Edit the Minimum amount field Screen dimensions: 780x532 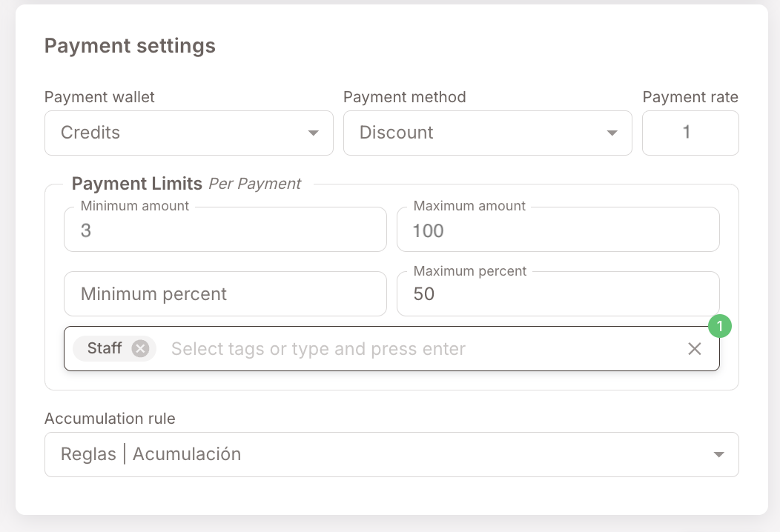pyautogui.click(x=225, y=230)
